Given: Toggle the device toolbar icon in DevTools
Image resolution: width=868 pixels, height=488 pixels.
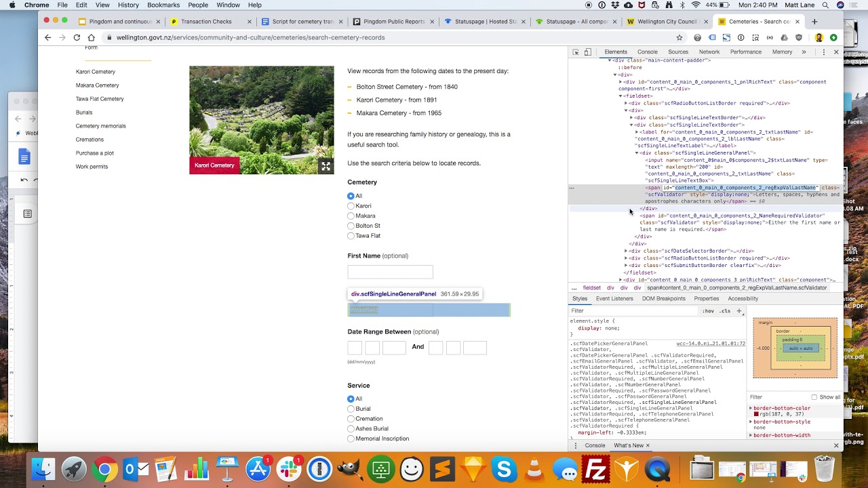Looking at the screenshot, I should point(588,52).
